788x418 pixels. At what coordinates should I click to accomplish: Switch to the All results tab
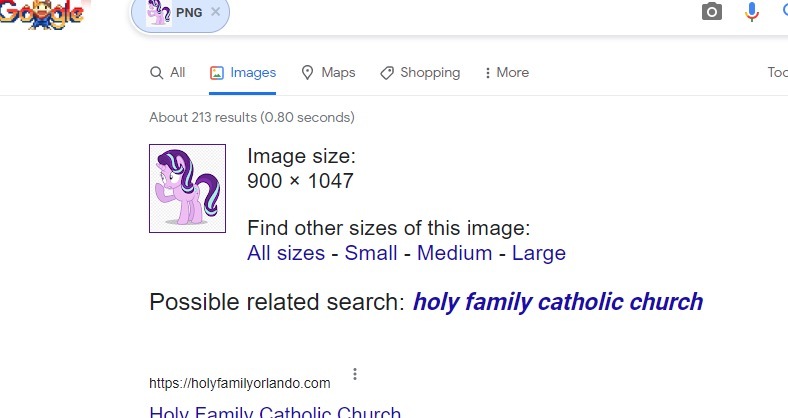167,73
